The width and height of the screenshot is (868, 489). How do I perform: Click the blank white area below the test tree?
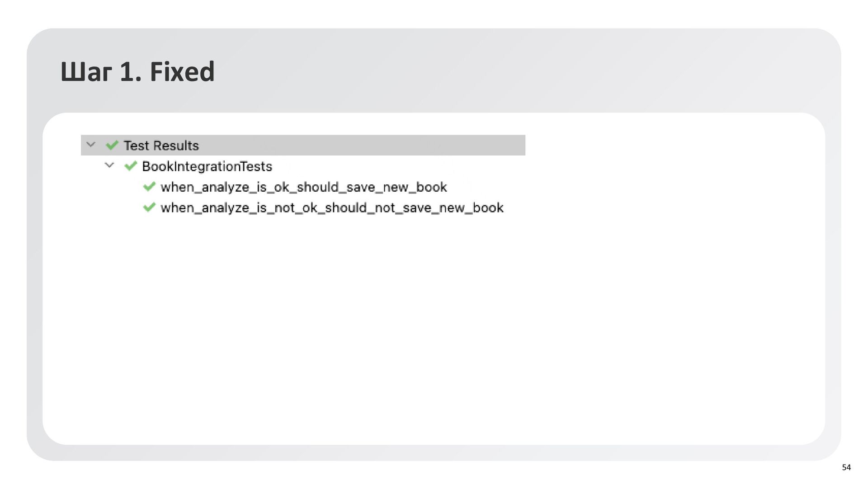(407, 325)
